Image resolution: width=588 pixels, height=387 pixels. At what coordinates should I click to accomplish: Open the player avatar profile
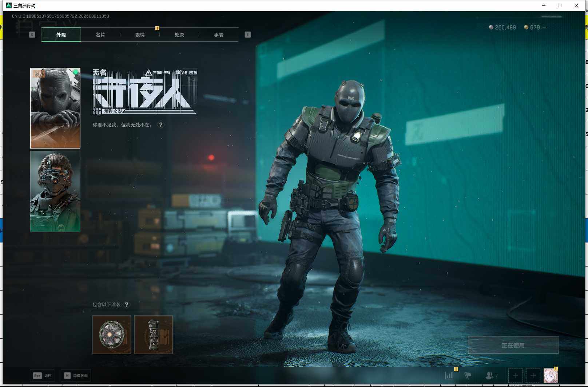tap(551, 376)
